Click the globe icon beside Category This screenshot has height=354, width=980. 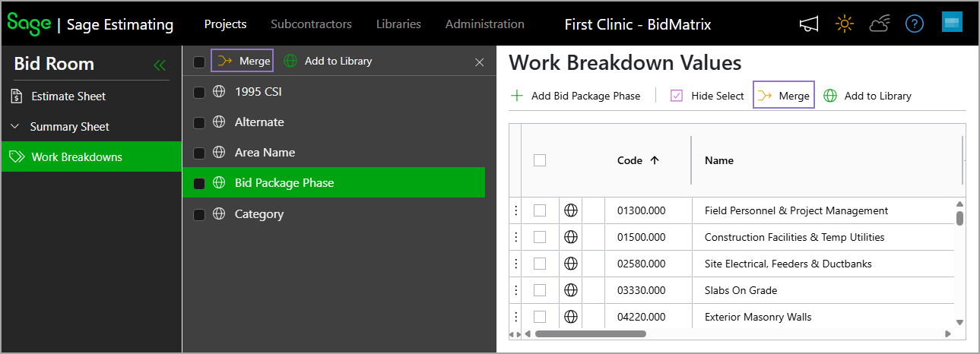(x=219, y=214)
